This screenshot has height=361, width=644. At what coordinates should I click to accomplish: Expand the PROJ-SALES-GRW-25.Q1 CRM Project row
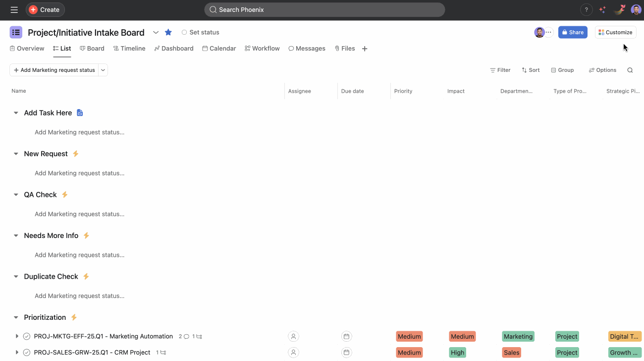[x=17, y=352]
